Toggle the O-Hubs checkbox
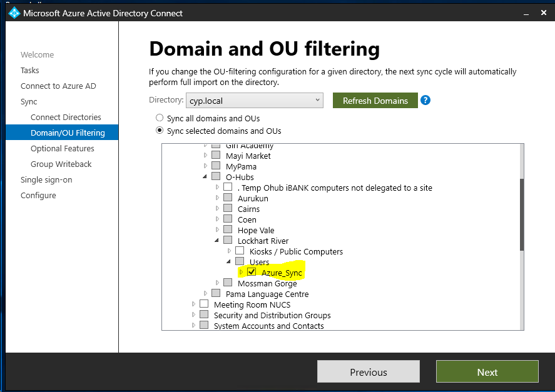The height and width of the screenshot is (392, 555). point(216,176)
